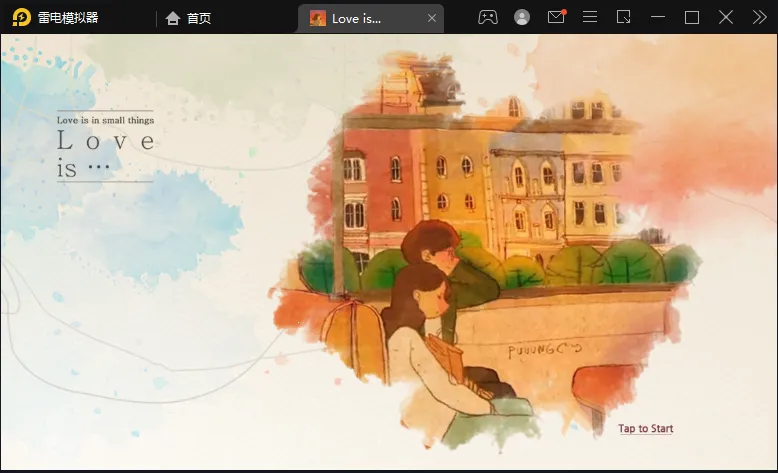Image resolution: width=778 pixels, height=473 pixels.
Task: Click the LDPlayer logo icon
Action: [21, 17]
